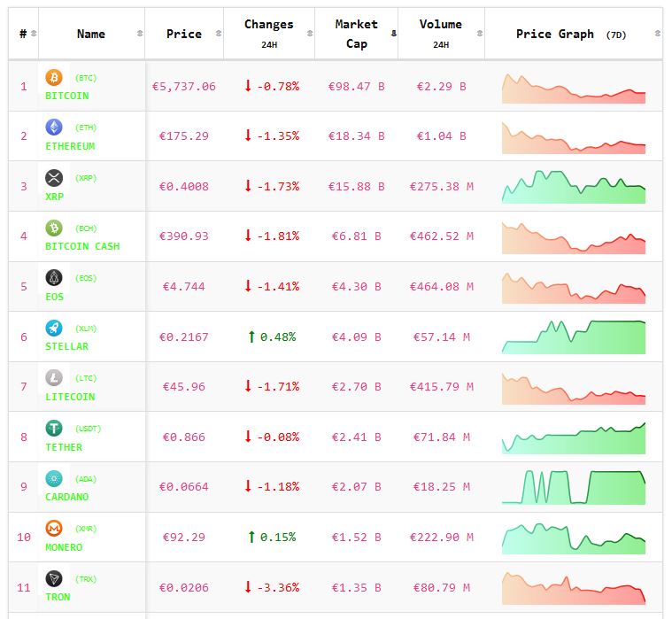Sort the table by Price column
The height and width of the screenshot is (619, 672).
(x=183, y=34)
